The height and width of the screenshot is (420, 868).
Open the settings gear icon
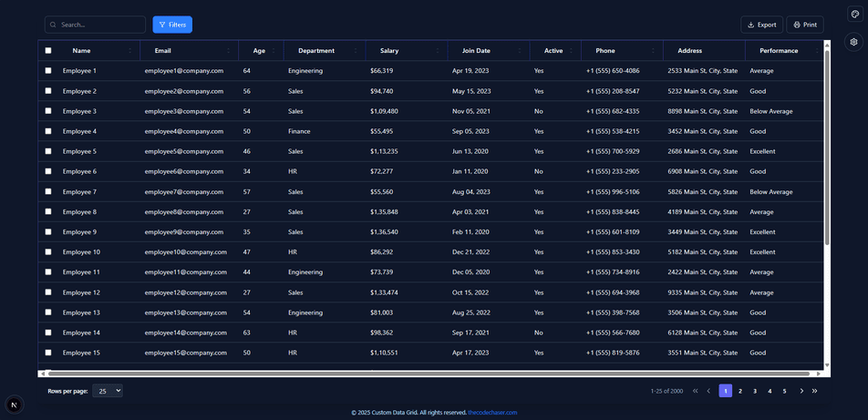[853, 42]
